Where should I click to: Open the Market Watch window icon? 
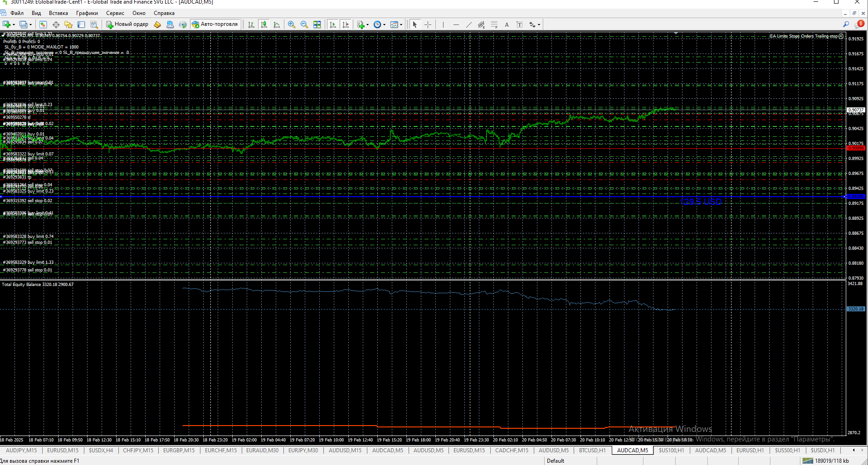point(43,24)
